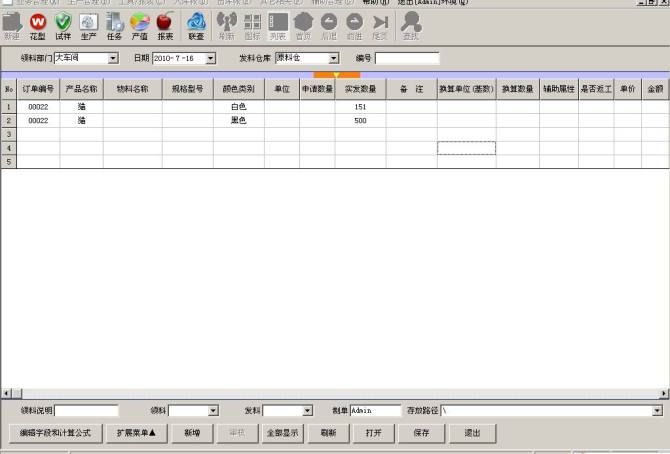Click the 编辑字段和计算公式 button
The height and width of the screenshot is (454, 670).
(x=55, y=433)
